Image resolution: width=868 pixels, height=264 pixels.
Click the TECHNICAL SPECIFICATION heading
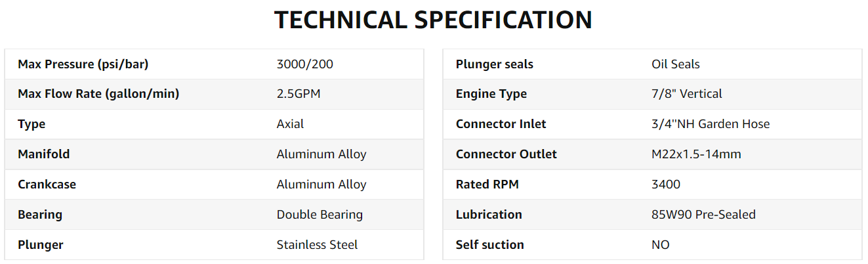pos(433,20)
